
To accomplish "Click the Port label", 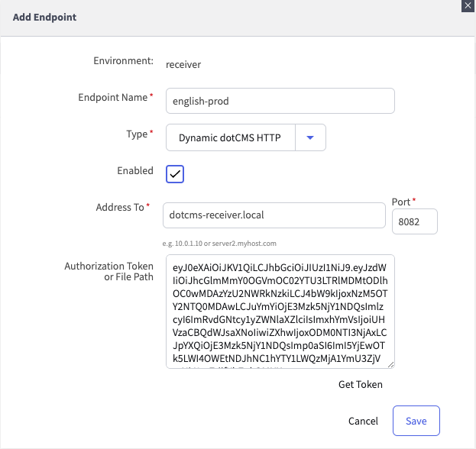I will (x=401, y=202).
